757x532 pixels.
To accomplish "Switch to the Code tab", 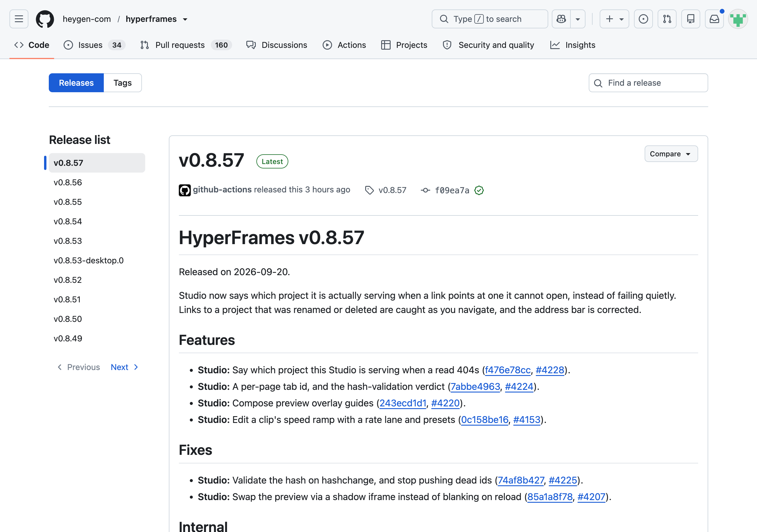I will tap(32, 45).
